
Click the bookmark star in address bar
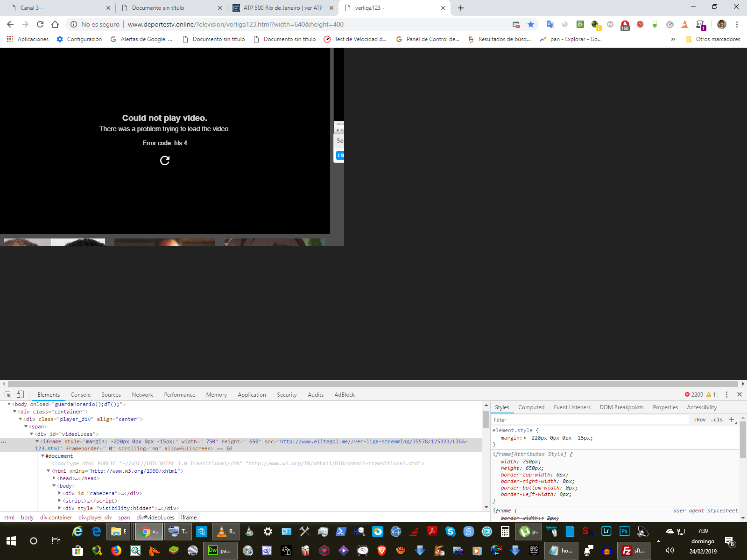(531, 24)
